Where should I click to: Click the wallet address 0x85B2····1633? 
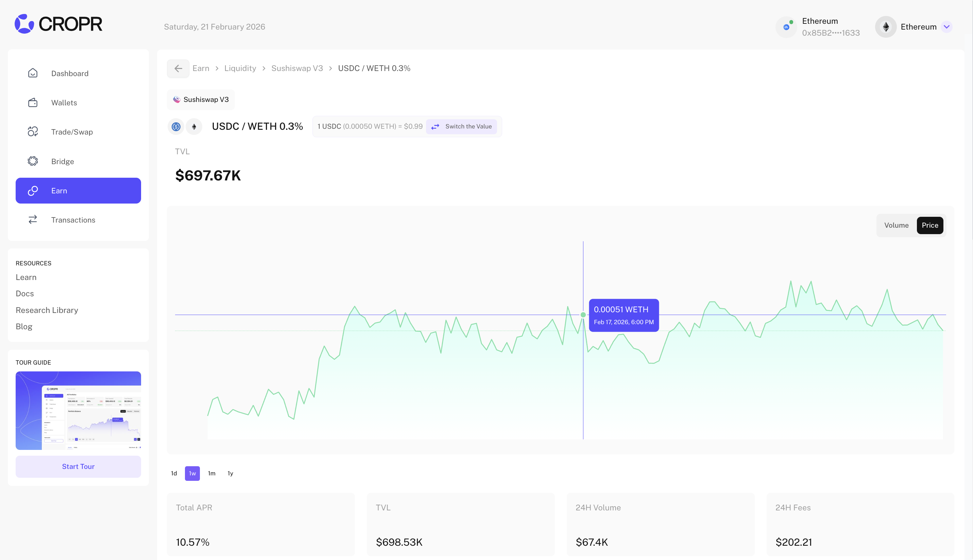click(831, 33)
